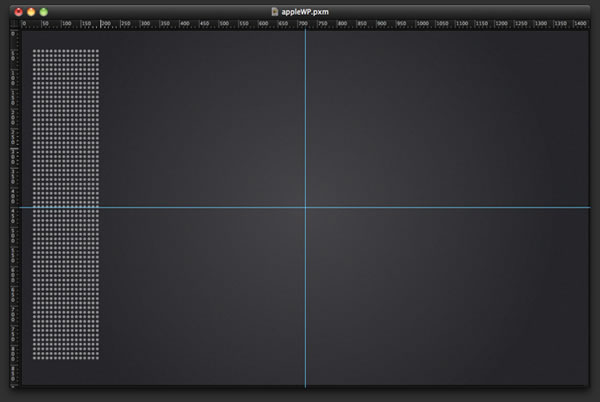This screenshot has width=600, height=402.
Task: Click the 200 mark on the horizontal ruler
Action: (106, 24)
